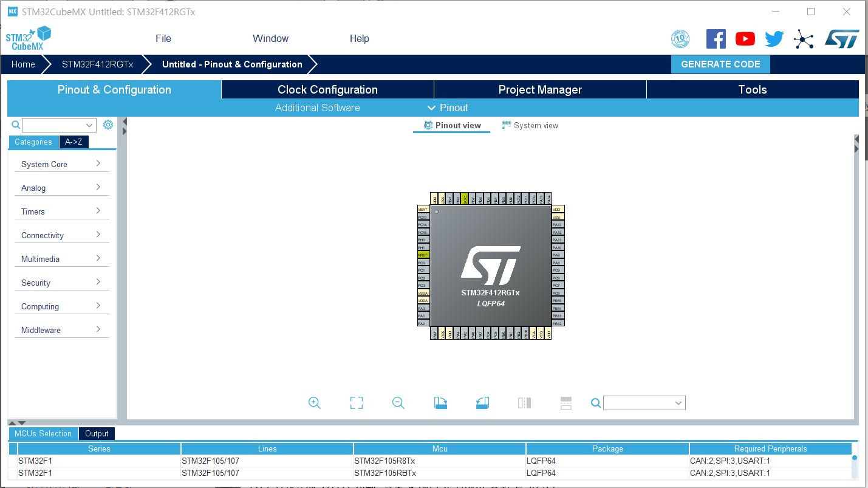This screenshot has width=868, height=488.
Task: Click the zoom in magnifier icon
Action: 315,403
